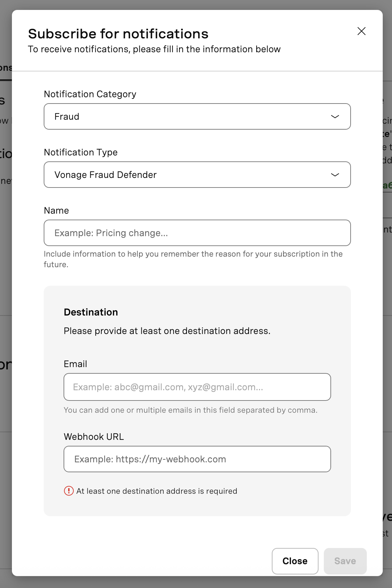Image resolution: width=392 pixels, height=588 pixels.
Task: Click the Email destination field
Action: (197, 387)
